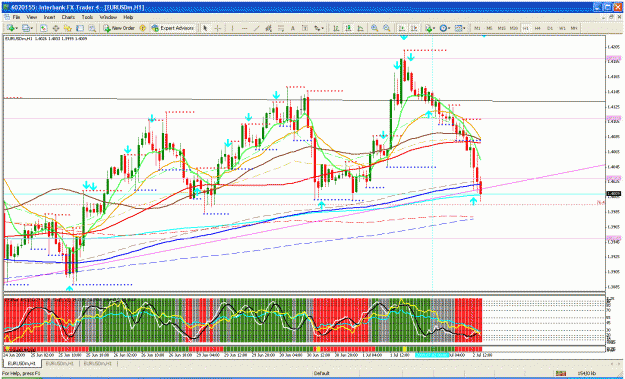Image resolution: width=625 pixels, height=379 pixels.
Task: Switch chart to Line Chart mode
Action: (360, 28)
